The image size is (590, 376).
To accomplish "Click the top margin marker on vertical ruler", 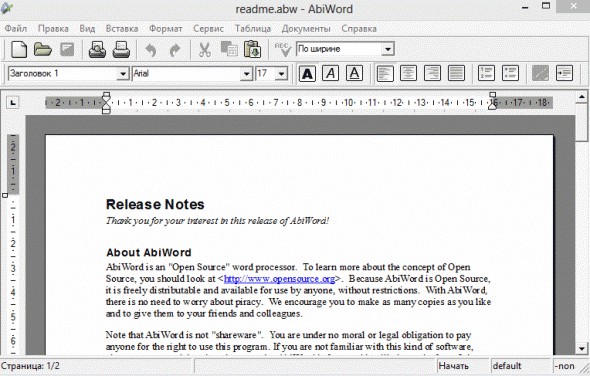I will (5, 195).
